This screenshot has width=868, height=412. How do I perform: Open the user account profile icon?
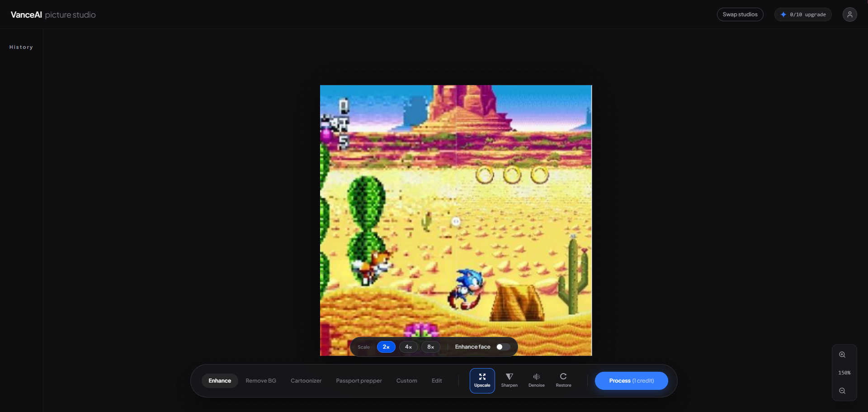tap(849, 14)
